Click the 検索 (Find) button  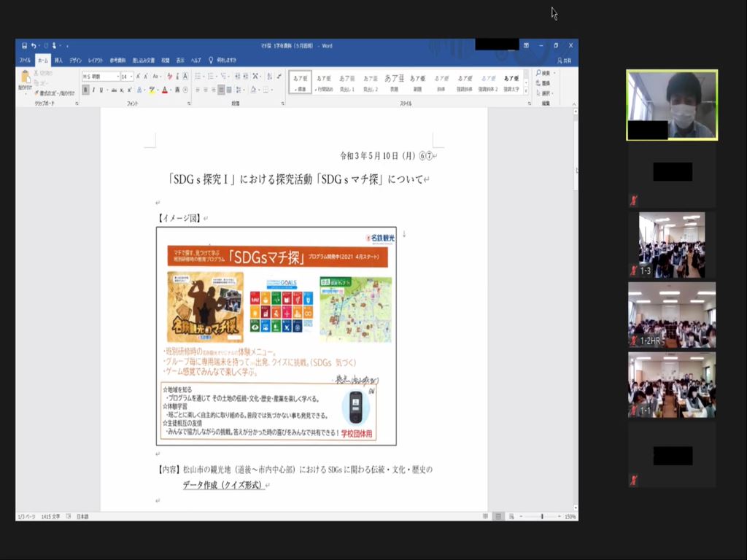click(x=543, y=73)
